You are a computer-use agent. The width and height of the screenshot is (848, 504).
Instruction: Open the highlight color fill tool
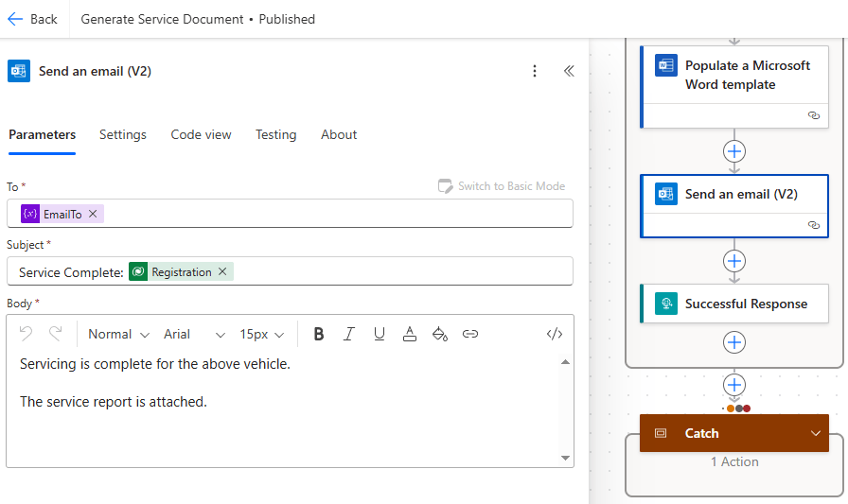(x=439, y=334)
